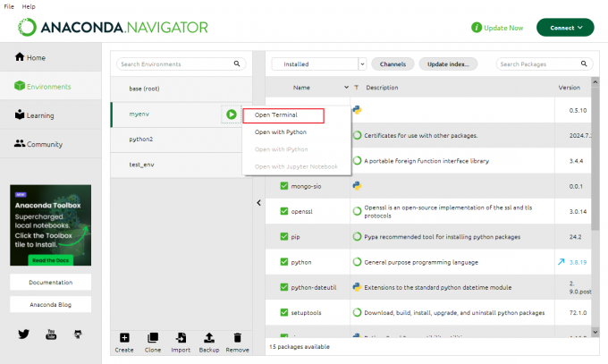Screen dimensions: 608x364
Task: Toggle the python-dateutil package checkbox
Action: click(284, 287)
